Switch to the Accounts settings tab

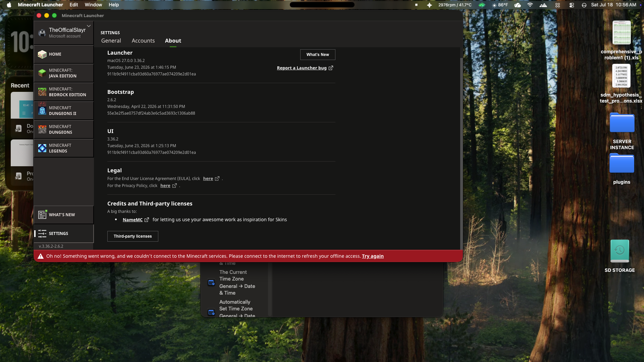point(143,41)
